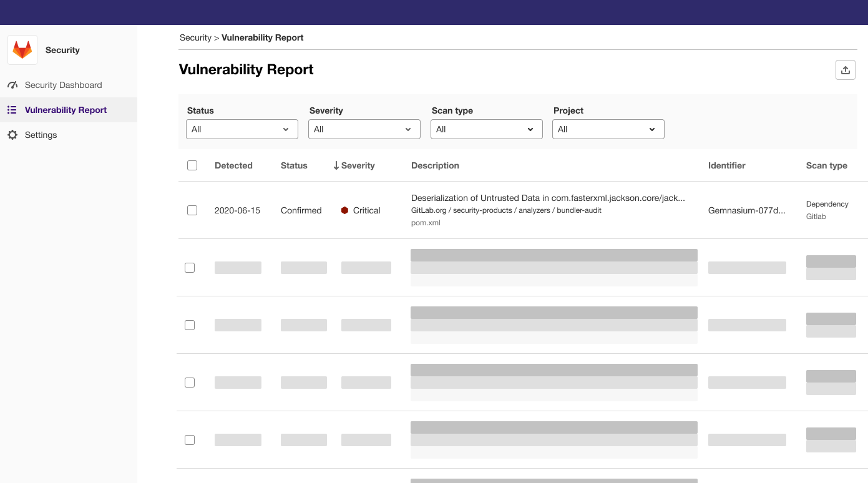Open the Deserialization of Untrusted Data vulnerability
The width and height of the screenshot is (868, 483).
click(547, 198)
